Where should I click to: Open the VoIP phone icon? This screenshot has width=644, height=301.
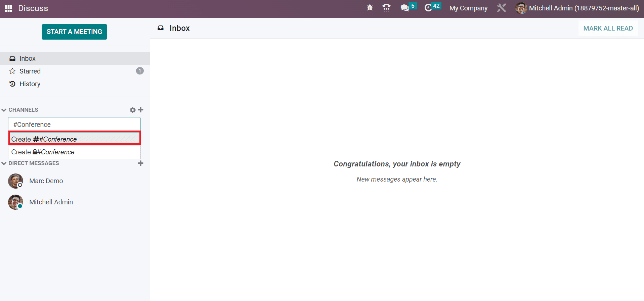coord(386,8)
